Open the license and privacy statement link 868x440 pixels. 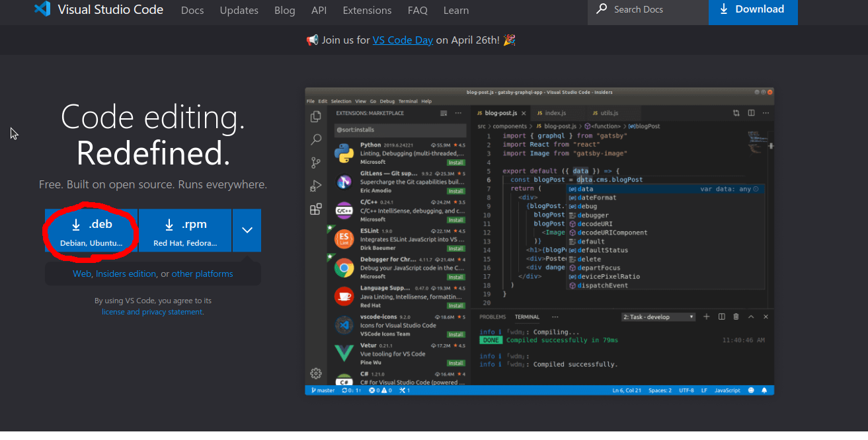pos(153,312)
